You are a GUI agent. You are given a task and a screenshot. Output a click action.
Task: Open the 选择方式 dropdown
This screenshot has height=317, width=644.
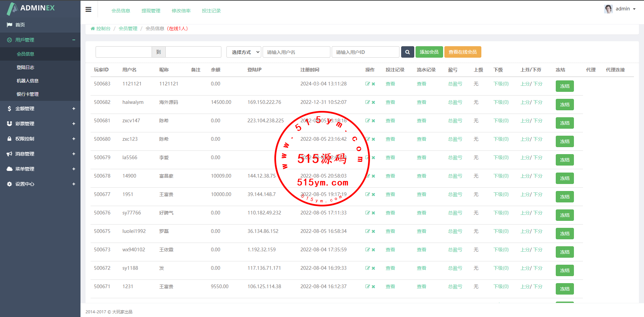pyautogui.click(x=244, y=52)
